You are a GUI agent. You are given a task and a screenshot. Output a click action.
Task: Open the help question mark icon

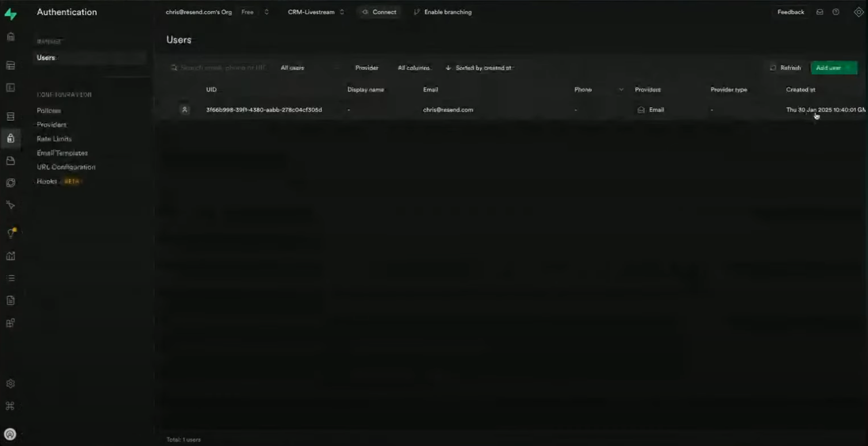[x=836, y=12]
